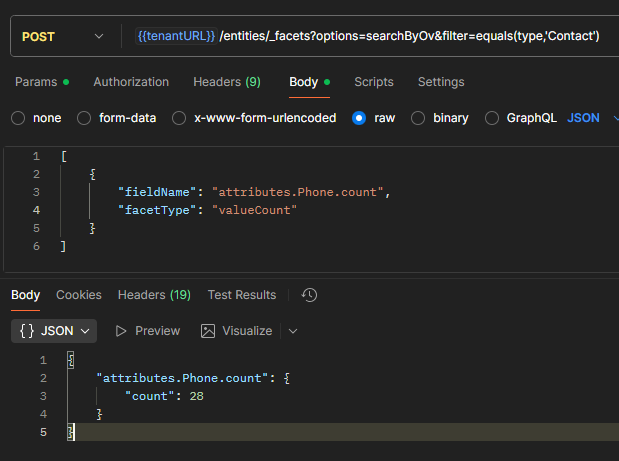Select the raw body radio button

(x=359, y=118)
